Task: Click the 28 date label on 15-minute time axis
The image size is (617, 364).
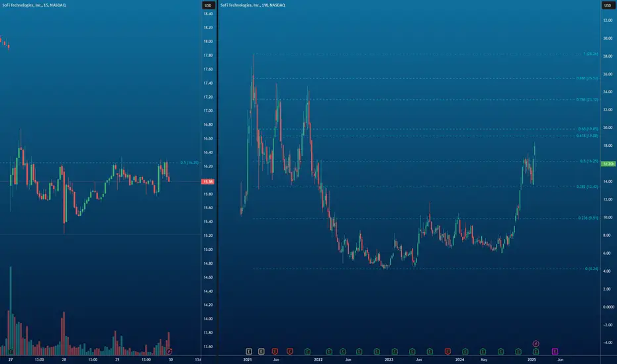Action: (64, 359)
